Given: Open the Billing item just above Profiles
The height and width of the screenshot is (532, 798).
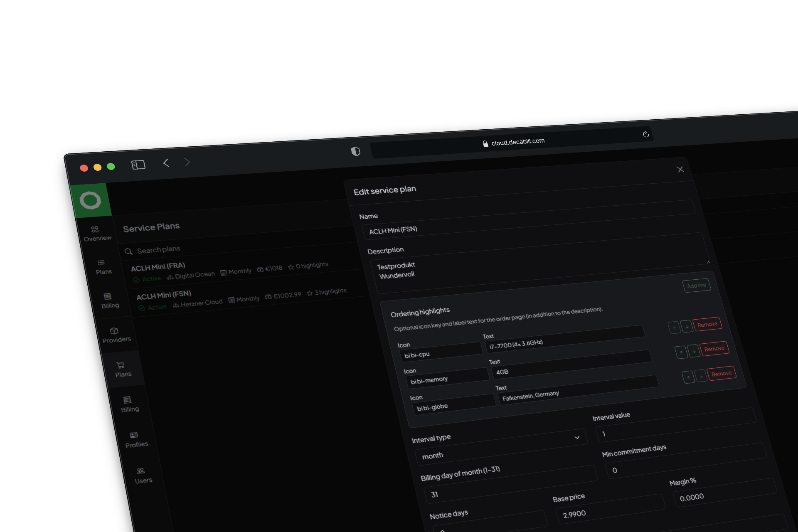Looking at the screenshot, I should pos(129,404).
